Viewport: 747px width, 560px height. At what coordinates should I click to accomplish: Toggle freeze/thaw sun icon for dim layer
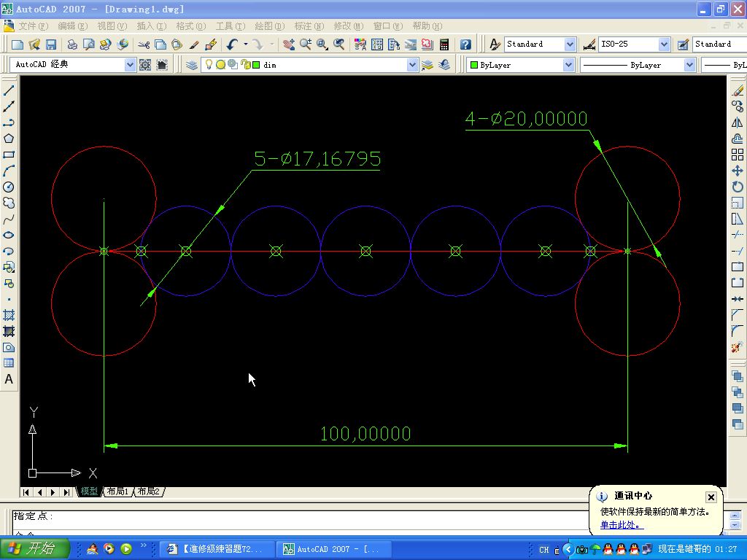point(220,65)
